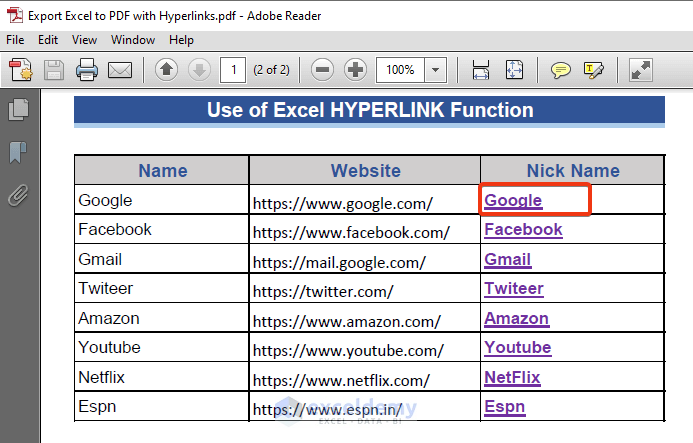Screen dimensions: 693x443
Task: Open the Edit menu
Action: pos(48,40)
